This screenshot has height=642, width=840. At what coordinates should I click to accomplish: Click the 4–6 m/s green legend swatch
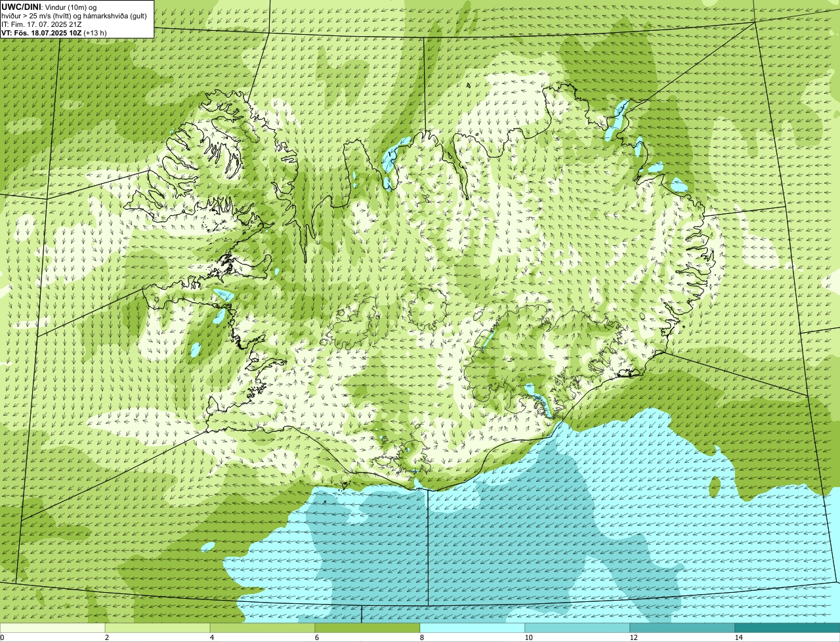(262, 628)
